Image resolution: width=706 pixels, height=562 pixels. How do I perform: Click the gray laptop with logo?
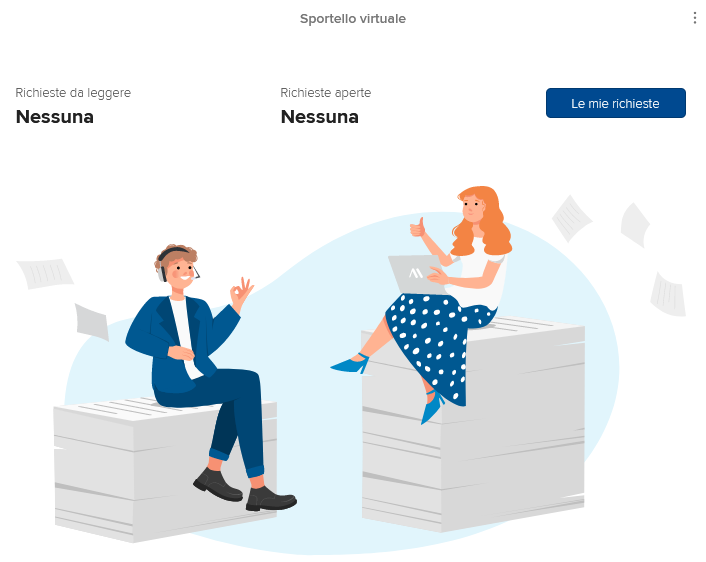tap(416, 274)
